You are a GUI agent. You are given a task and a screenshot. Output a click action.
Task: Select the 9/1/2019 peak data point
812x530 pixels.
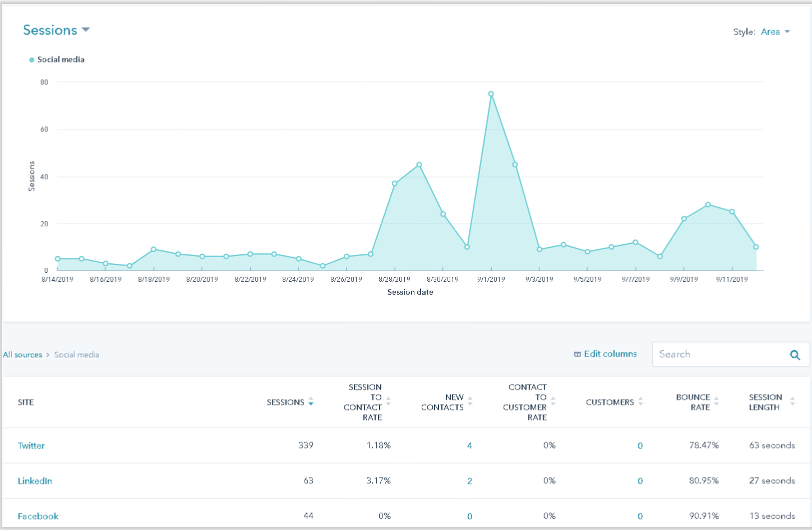click(x=491, y=94)
